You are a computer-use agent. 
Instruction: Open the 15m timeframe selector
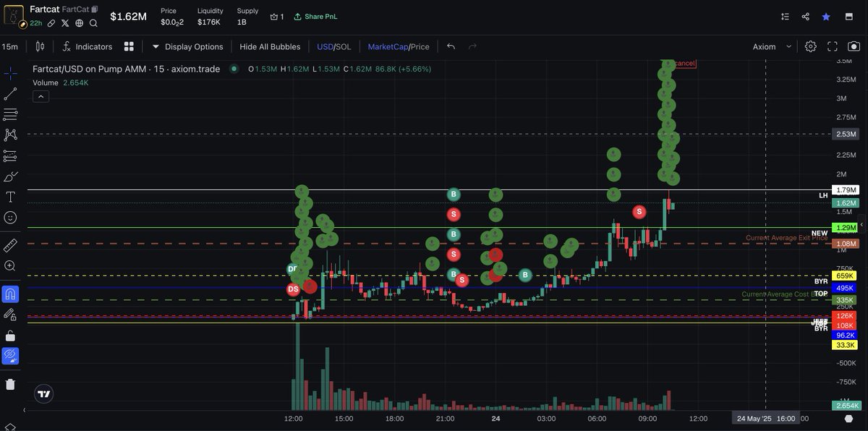point(11,46)
